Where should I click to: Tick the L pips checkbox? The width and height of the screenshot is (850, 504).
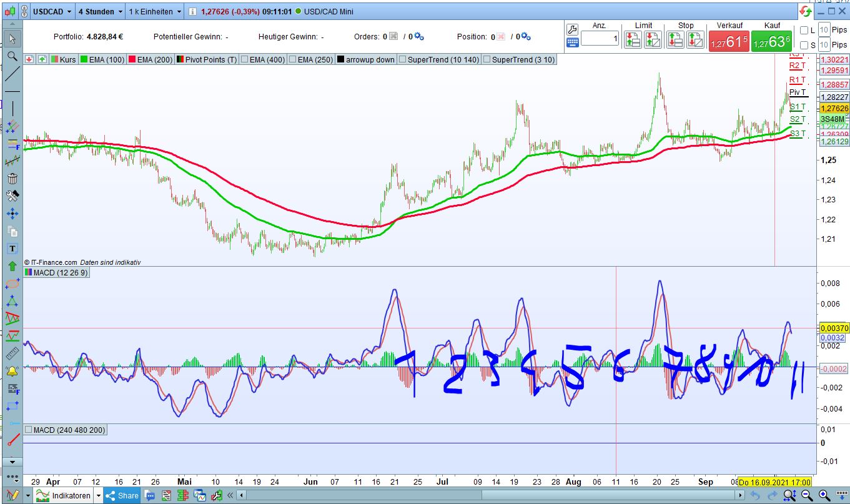tap(804, 30)
